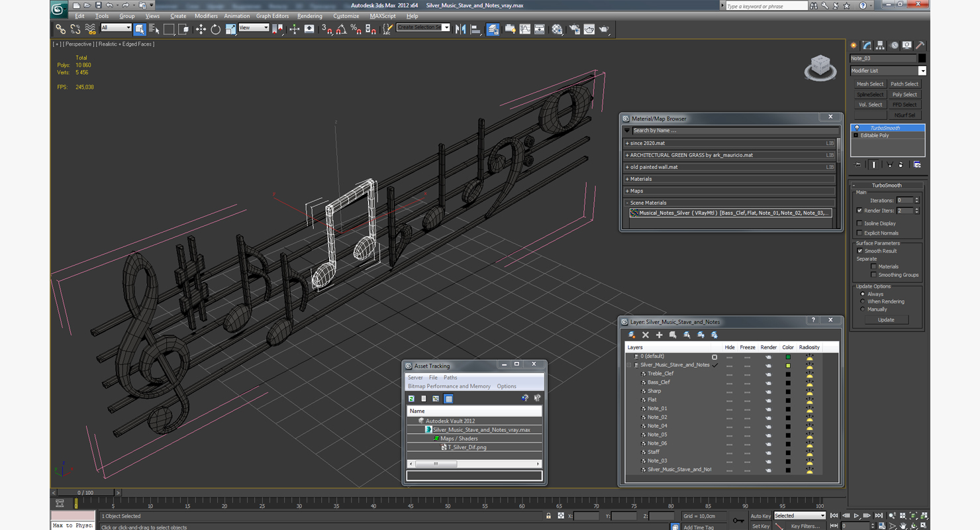The width and height of the screenshot is (980, 530).
Task: Open the Graph Editors menu
Action: (272, 16)
